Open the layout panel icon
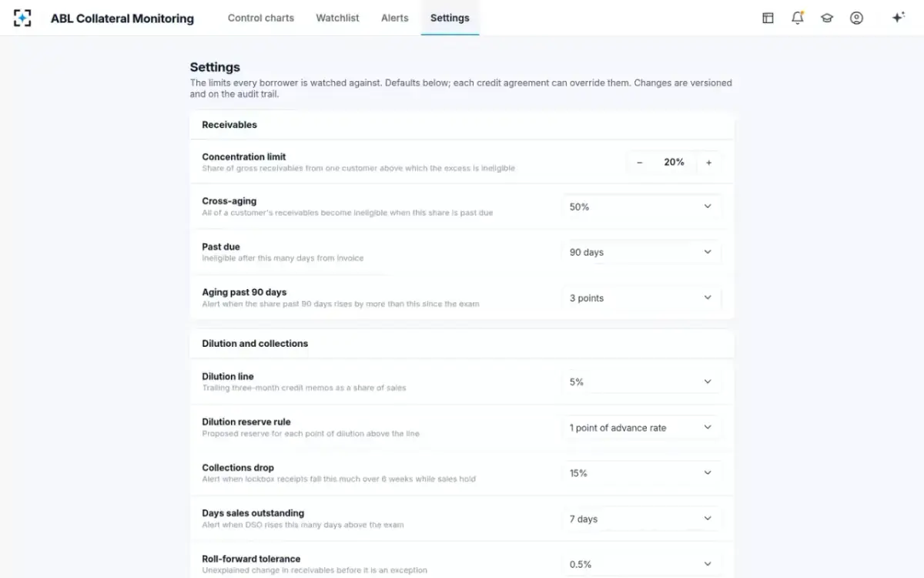Screen dimensions: 924x578 coord(768,18)
